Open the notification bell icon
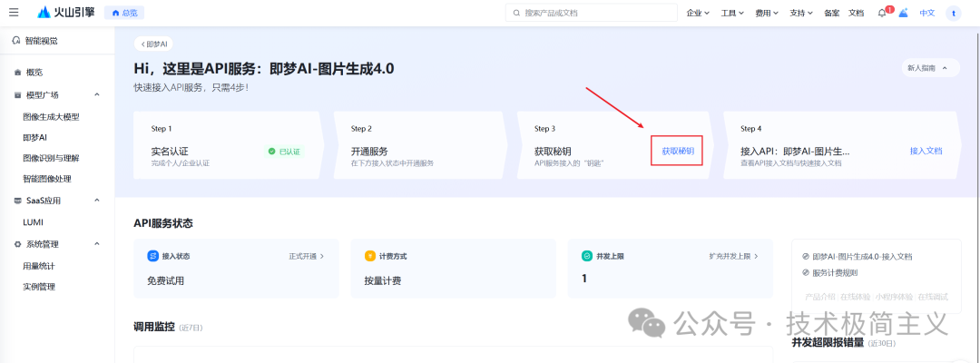This screenshot has width=980, height=363. click(x=882, y=13)
